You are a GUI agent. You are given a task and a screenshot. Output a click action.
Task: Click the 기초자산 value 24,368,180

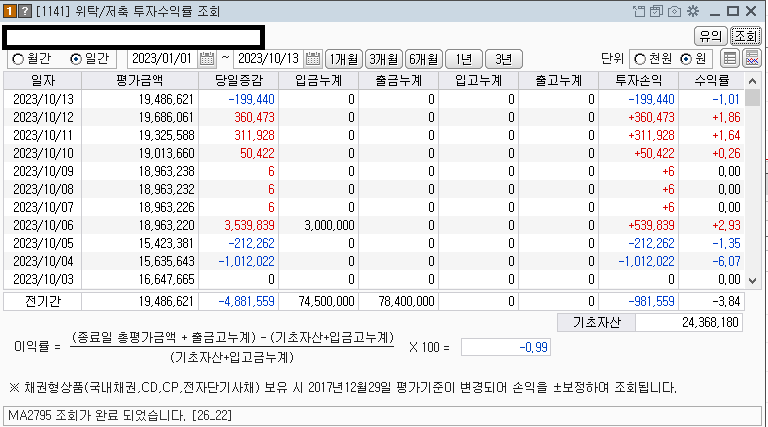[689, 322]
